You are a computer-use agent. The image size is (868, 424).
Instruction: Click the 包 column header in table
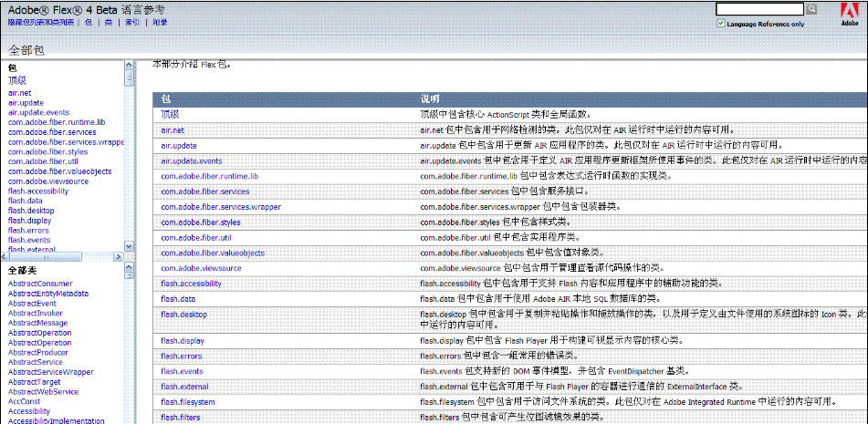coord(165,99)
